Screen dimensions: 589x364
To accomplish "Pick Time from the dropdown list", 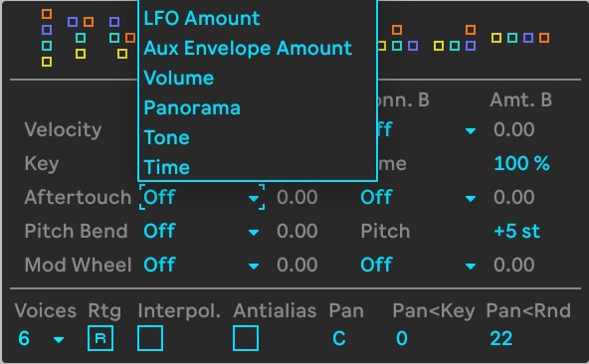I will click(x=167, y=167).
